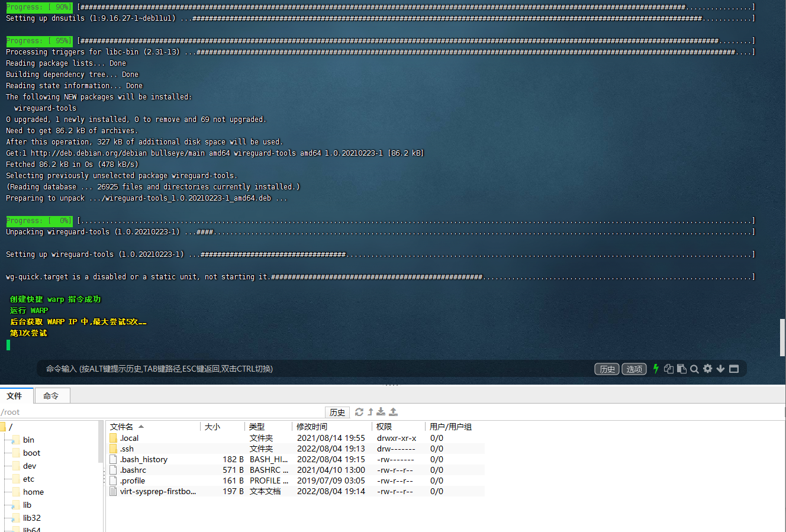
Task: Click the terminal vertical scrollbar thumb
Action: tap(782, 337)
